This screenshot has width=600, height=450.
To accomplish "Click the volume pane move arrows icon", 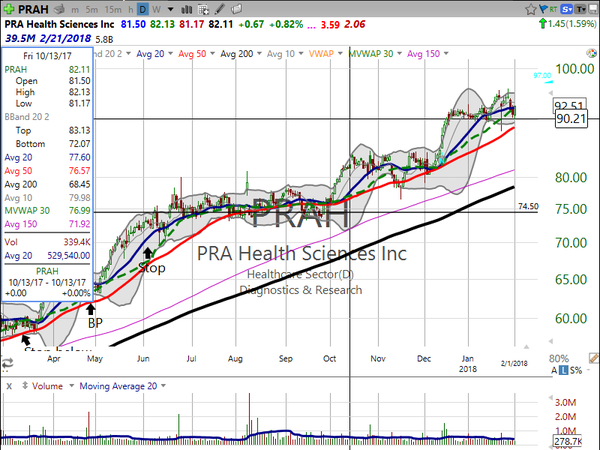I will tap(25, 385).
